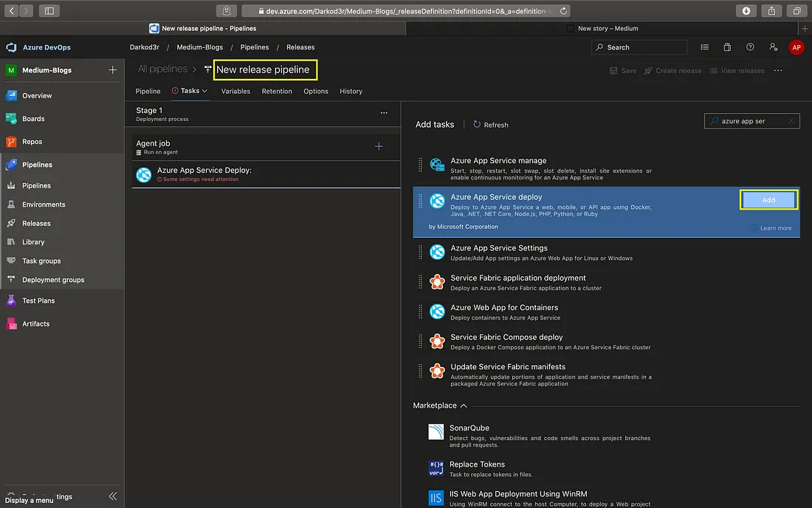This screenshot has height=508, width=812.
Task: Click the SonarQube marketplace icon
Action: tap(436, 431)
